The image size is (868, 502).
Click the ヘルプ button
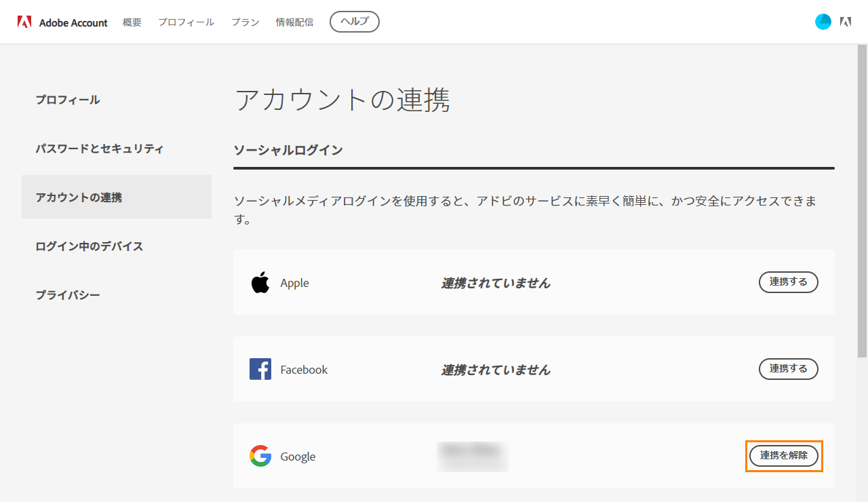(x=355, y=22)
